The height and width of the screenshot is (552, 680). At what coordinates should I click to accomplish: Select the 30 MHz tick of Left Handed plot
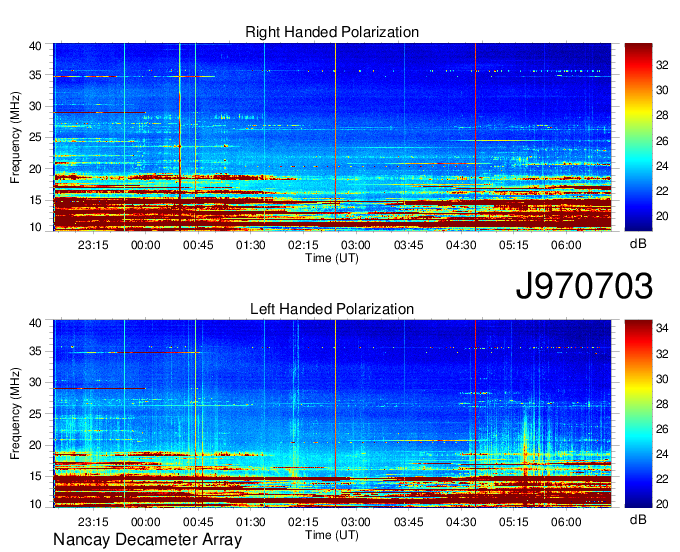[x=35, y=382]
